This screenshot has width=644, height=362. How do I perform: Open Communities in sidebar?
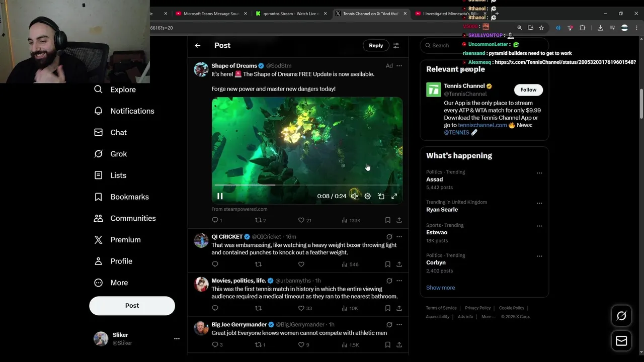tap(125, 218)
